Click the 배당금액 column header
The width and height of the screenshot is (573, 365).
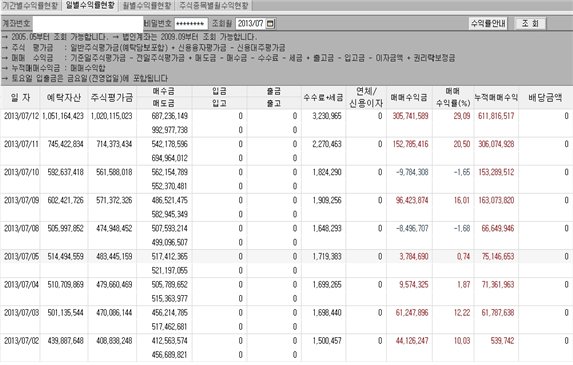pos(545,98)
